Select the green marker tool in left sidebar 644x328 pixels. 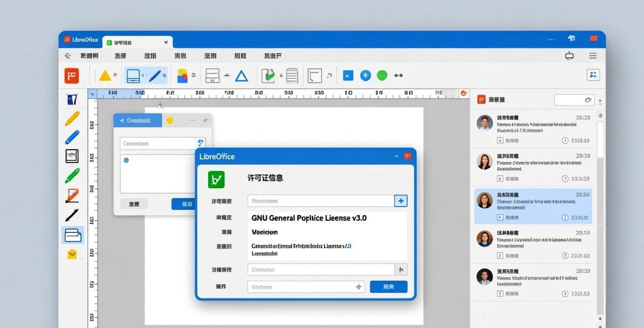(72, 176)
